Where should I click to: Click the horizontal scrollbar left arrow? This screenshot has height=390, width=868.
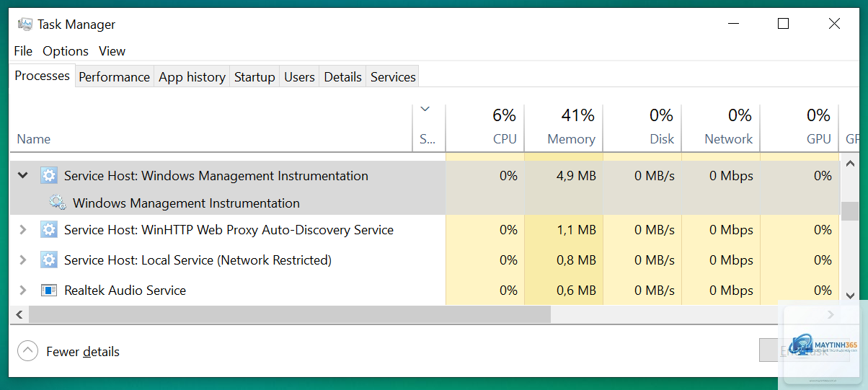pos(19,314)
